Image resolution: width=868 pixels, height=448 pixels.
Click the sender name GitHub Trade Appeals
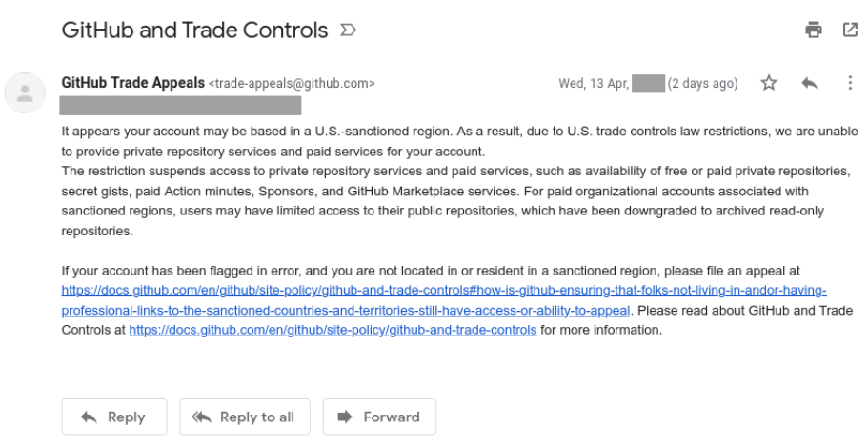[132, 83]
